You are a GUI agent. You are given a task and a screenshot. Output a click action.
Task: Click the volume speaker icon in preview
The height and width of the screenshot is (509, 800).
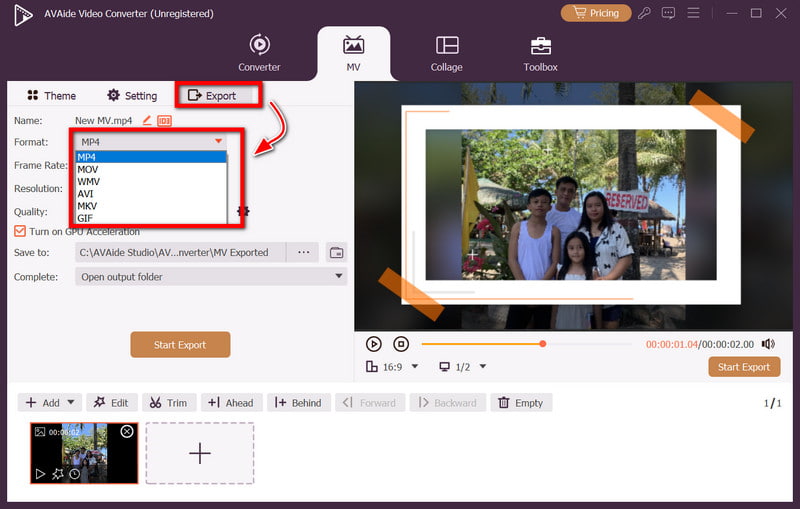tap(768, 344)
